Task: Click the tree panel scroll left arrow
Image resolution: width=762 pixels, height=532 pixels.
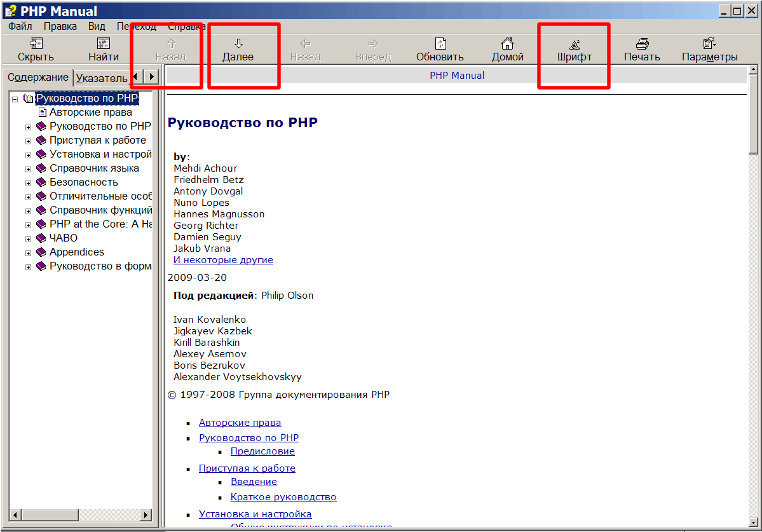Action: 15,515
